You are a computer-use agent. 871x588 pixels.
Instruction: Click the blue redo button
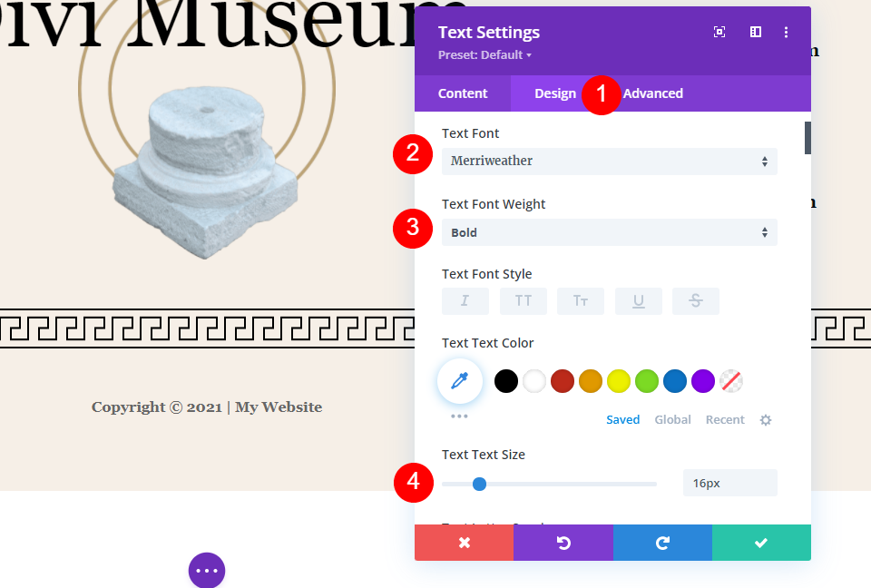point(662,543)
